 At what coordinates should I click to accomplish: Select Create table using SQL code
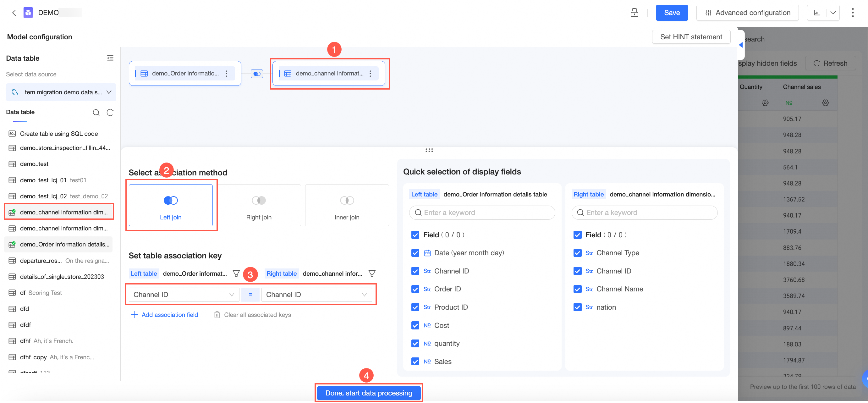(x=59, y=134)
